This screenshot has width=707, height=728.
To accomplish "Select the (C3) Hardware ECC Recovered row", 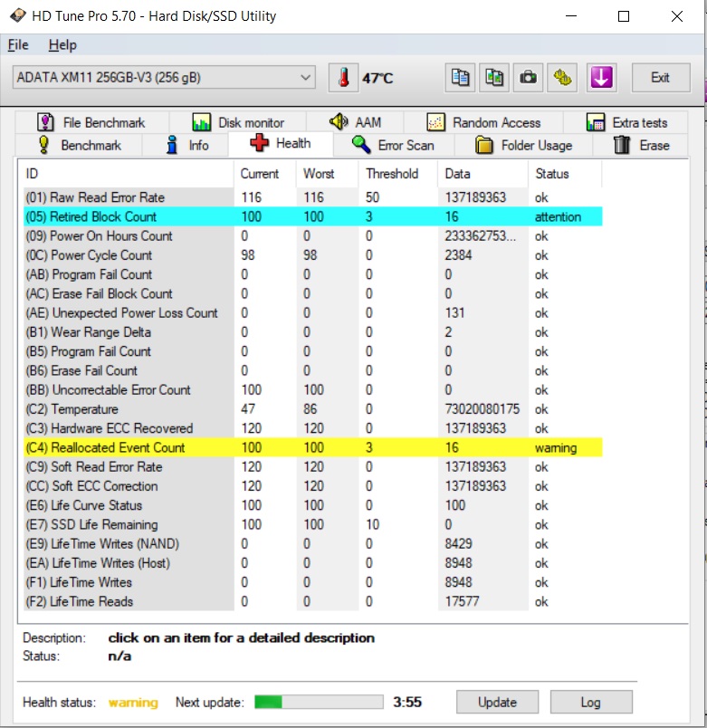I will pyautogui.click(x=313, y=428).
